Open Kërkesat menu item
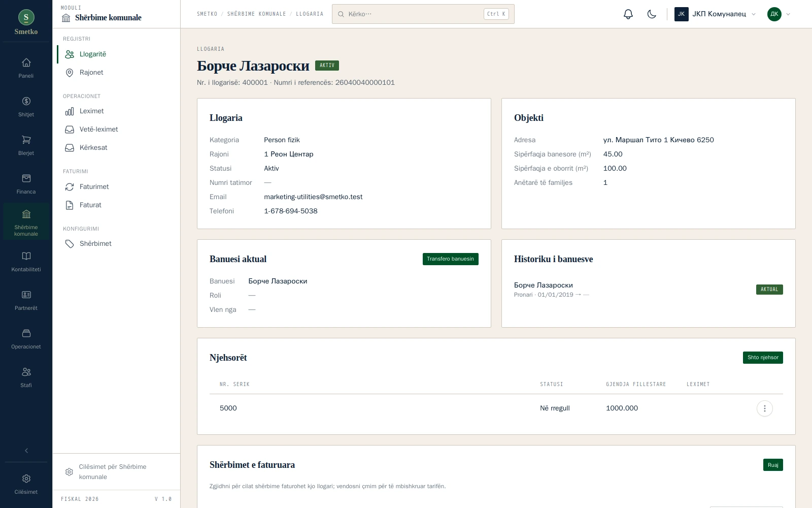Viewport: 812px width, 508px height. 116,148
